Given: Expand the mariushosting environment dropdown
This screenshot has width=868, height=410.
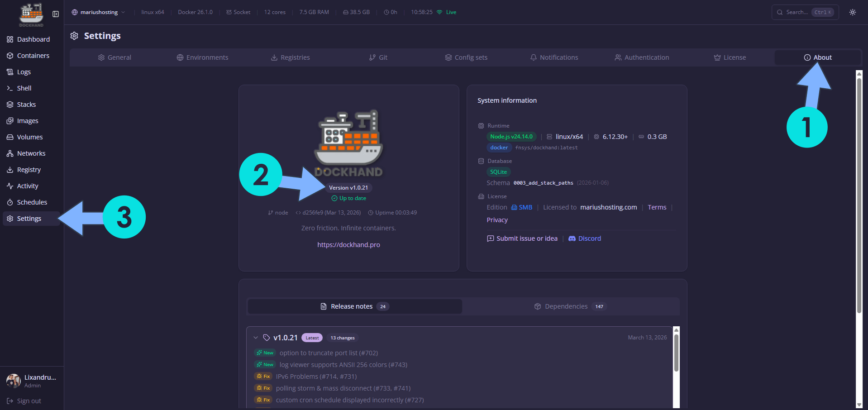Looking at the screenshot, I should (x=98, y=12).
